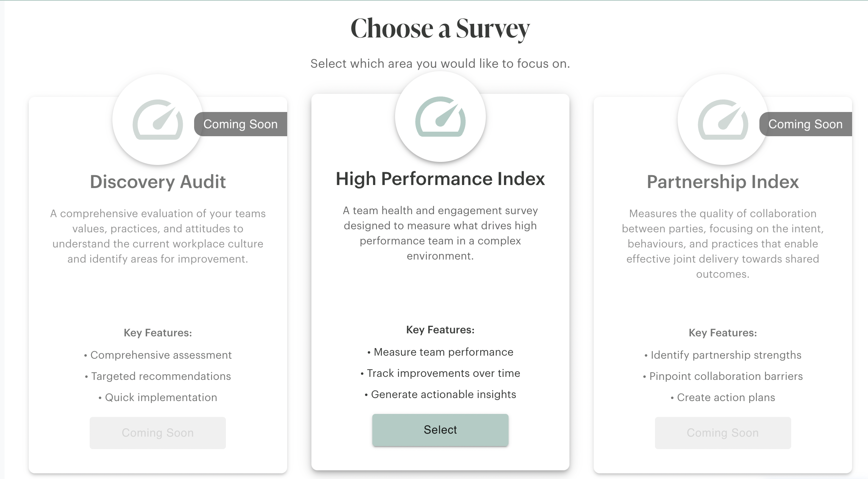Click the 'Create action plans' feature item

point(723,397)
